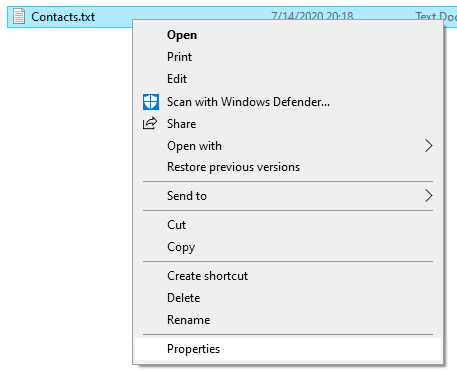Viewport: 457px width, 371px height.
Task: Choose the Share menu entry
Action: pos(288,124)
